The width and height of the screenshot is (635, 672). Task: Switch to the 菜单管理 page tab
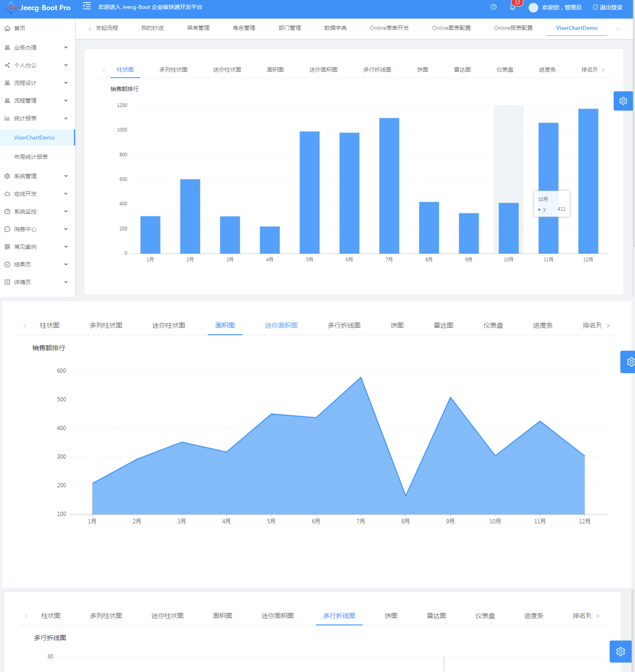[198, 28]
